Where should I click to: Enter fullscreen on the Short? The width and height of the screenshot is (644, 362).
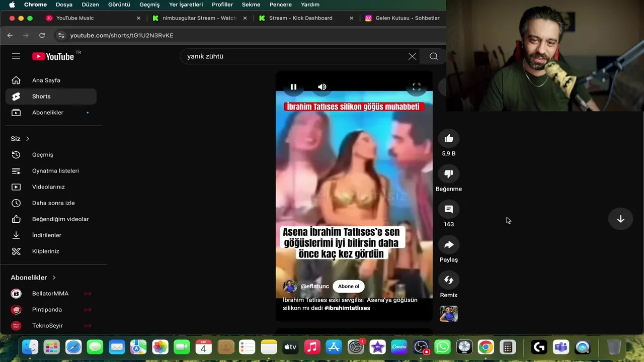tap(417, 87)
